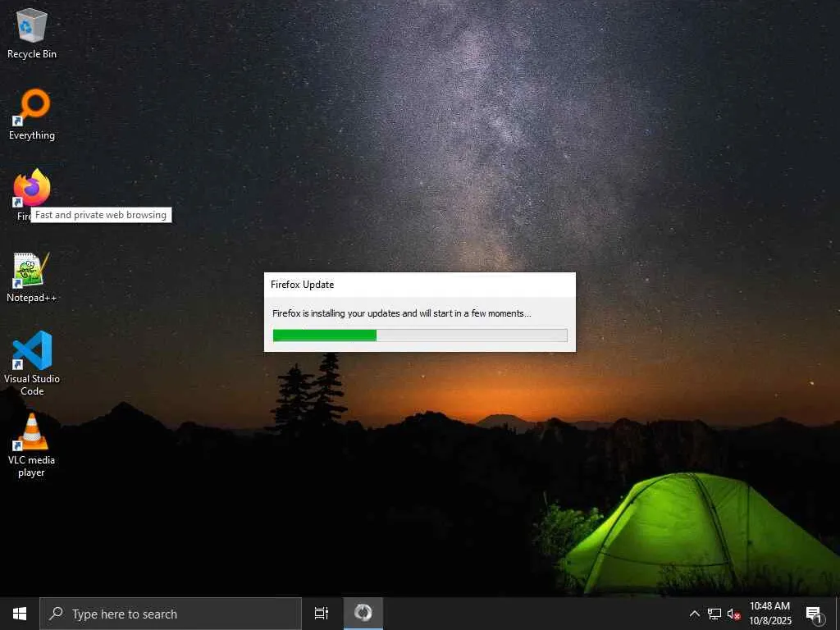Click the Type here to search box
840x630 pixels.
coord(171,614)
